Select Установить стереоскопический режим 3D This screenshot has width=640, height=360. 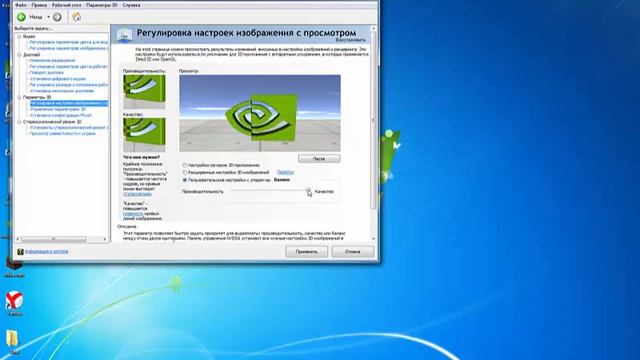69,128
